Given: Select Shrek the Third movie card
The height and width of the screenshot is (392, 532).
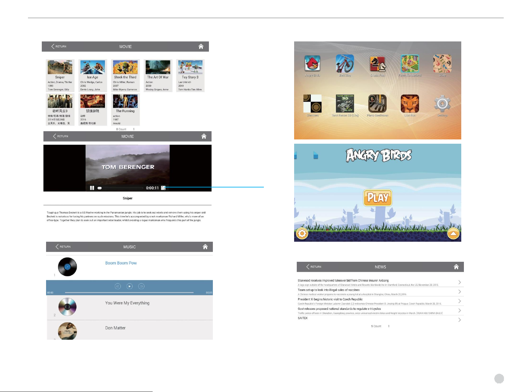Looking at the screenshot, I should click(x=125, y=76).
